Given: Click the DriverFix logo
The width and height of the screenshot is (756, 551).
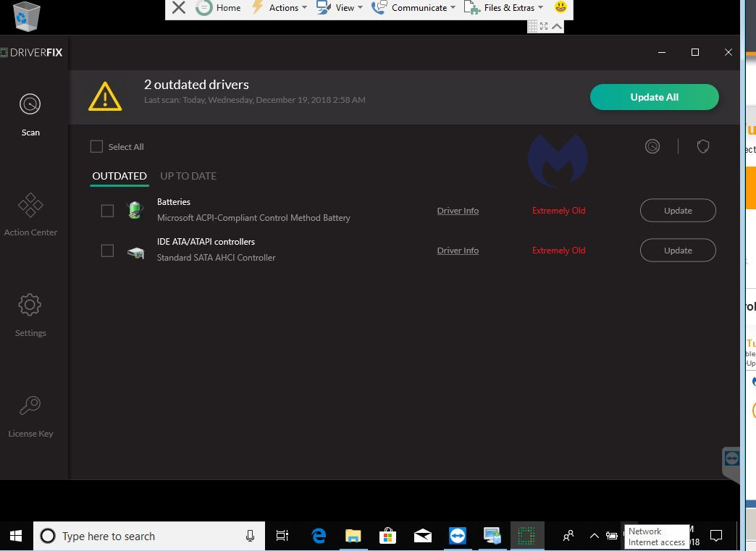Looking at the screenshot, I should pyautogui.click(x=31, y=53).
